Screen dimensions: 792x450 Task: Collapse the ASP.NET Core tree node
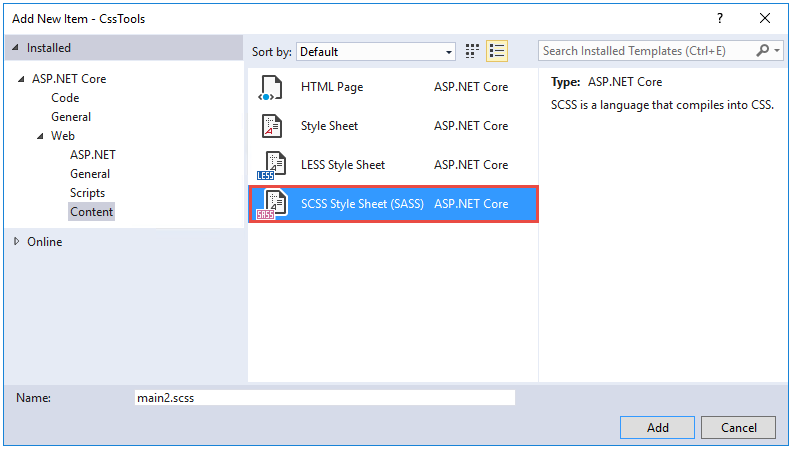21,79
